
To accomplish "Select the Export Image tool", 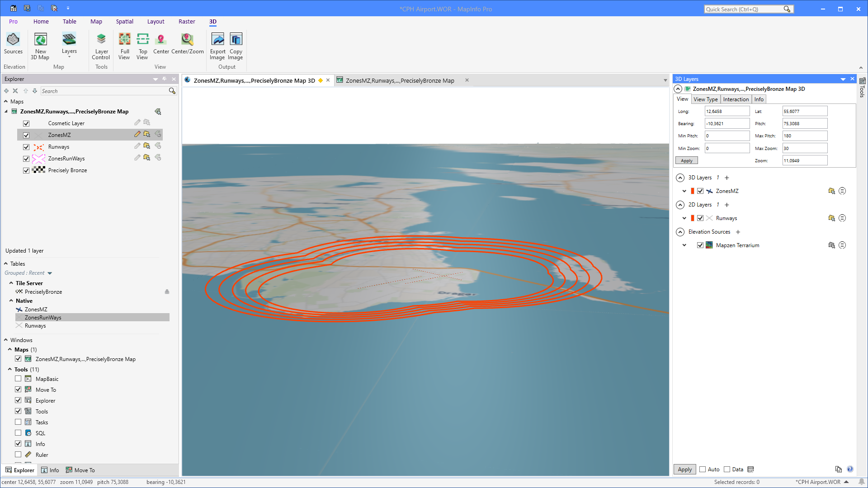I will point(217,45).
